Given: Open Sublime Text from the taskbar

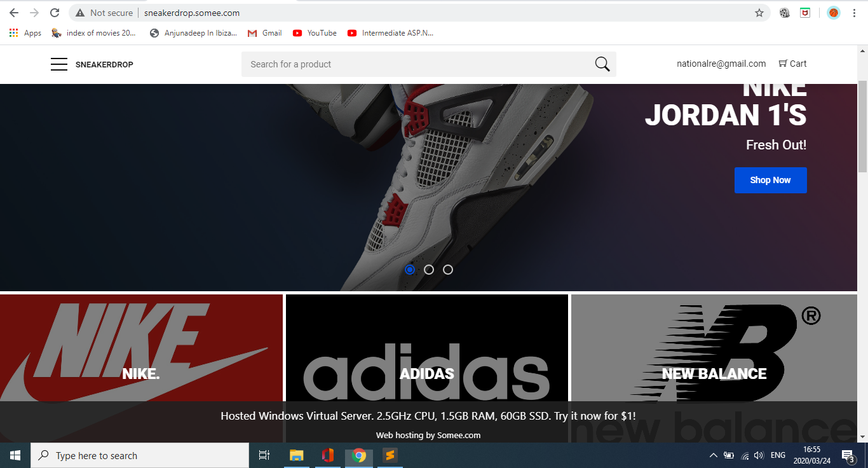Looking at the screenshot, I should tap(390, 455).
